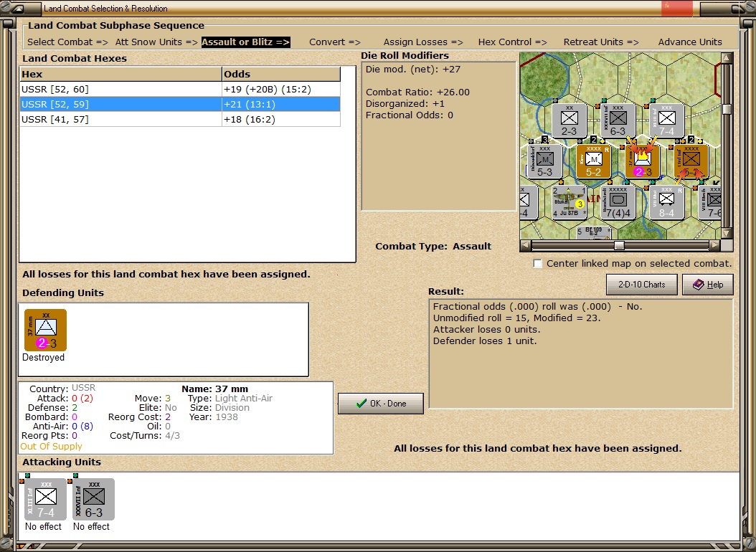Click the 2-3 infantry division counter on the map

coord(569,120)
